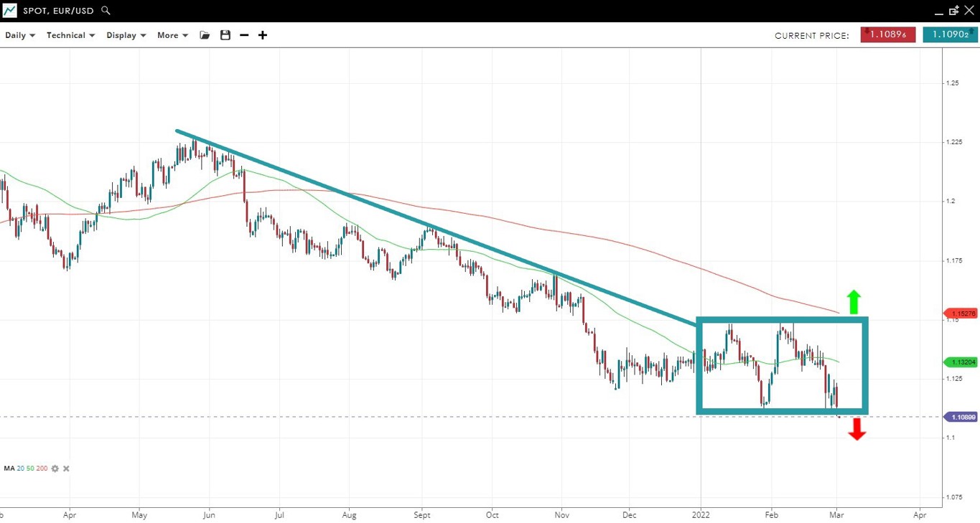
Task: Zoom out using the minus icon
Action: tap(244, 35)
